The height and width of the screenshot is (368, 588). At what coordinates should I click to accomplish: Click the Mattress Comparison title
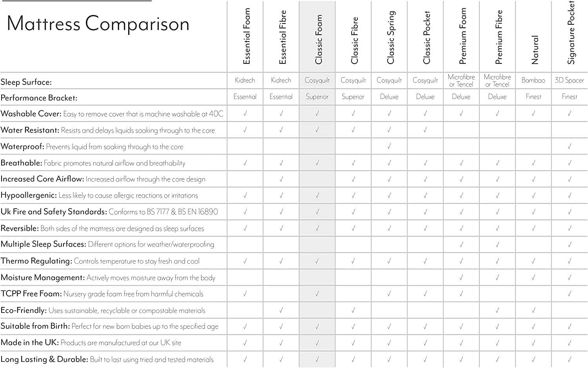[x=98, y=23]
